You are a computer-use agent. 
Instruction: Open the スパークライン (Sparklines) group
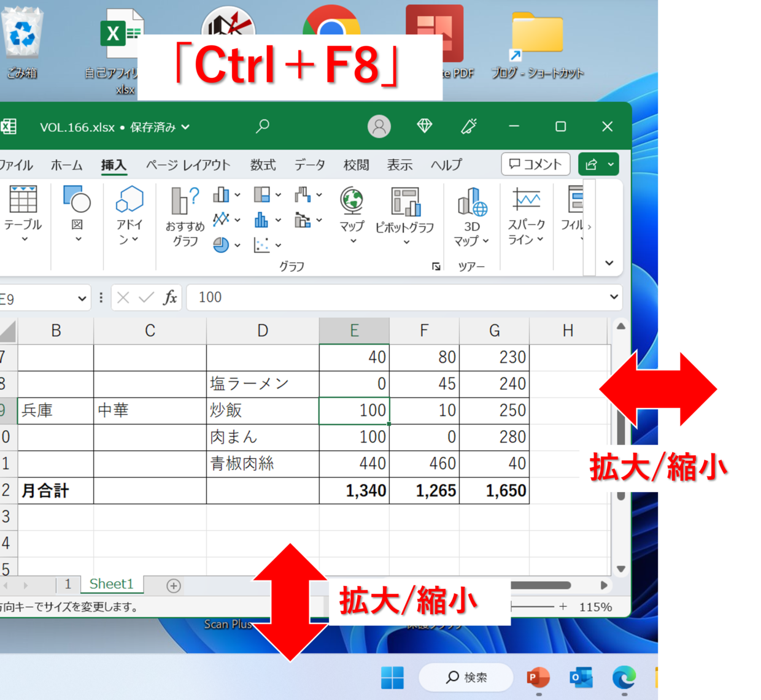coord(527,216)
